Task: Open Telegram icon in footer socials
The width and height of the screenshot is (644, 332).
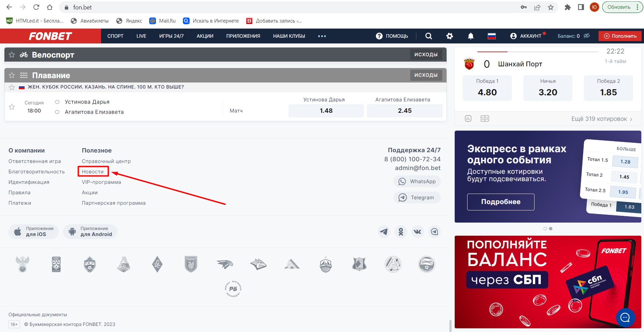Action: pyautogui.click(x=384, y=232)
